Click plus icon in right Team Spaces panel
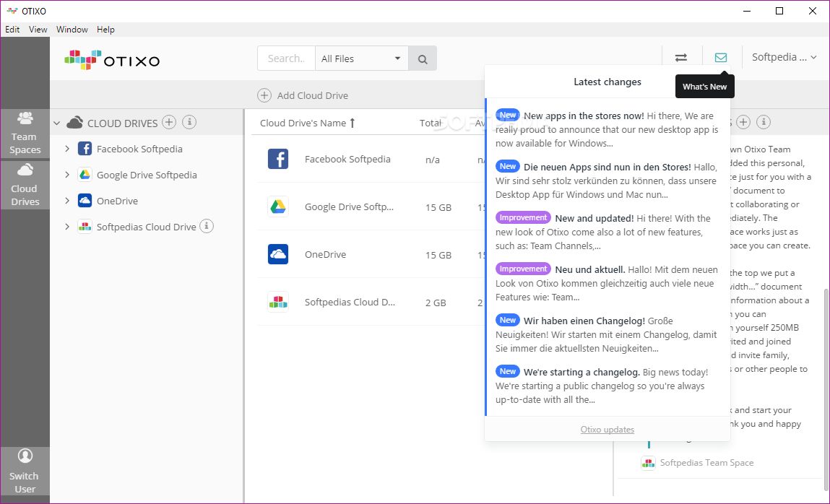 (x=743, y=122)
